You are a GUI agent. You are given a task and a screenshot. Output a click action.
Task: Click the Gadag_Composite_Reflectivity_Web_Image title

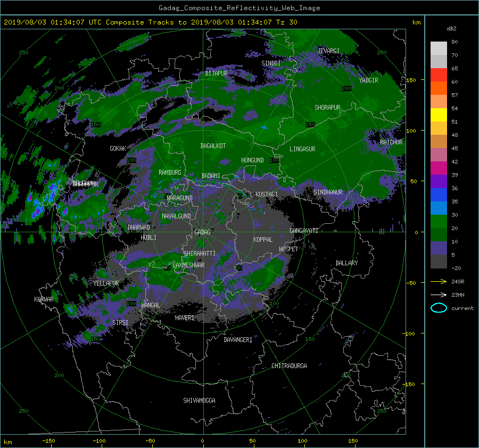click(239, 8)
